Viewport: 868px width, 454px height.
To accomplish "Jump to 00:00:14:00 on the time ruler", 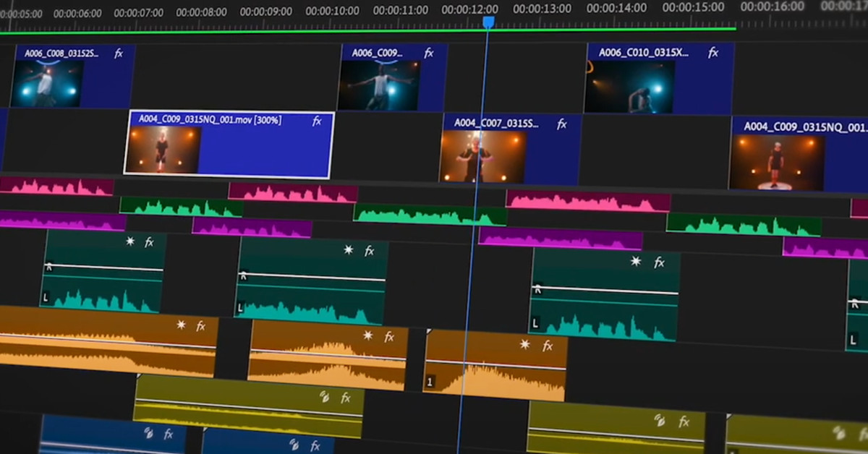I will (616, 9).
